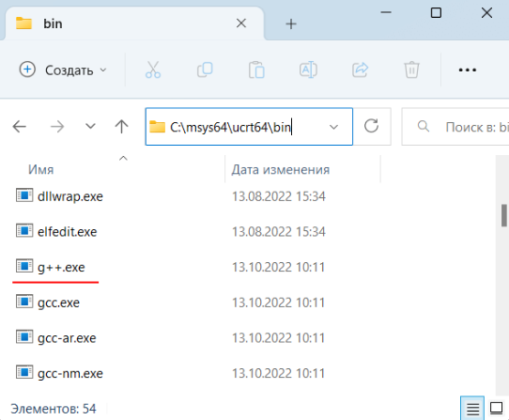Open the three-dot more options menu
The image size is (509, 420).
click(468, 70)
